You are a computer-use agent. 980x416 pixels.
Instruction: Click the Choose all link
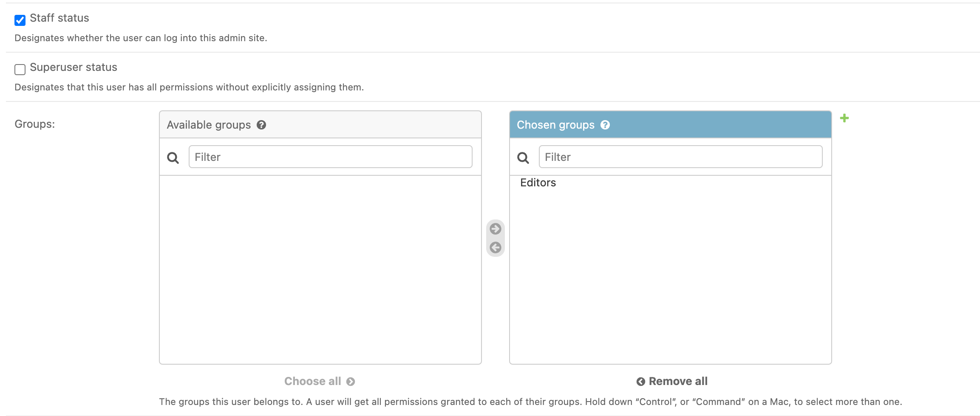coord(313,381)
